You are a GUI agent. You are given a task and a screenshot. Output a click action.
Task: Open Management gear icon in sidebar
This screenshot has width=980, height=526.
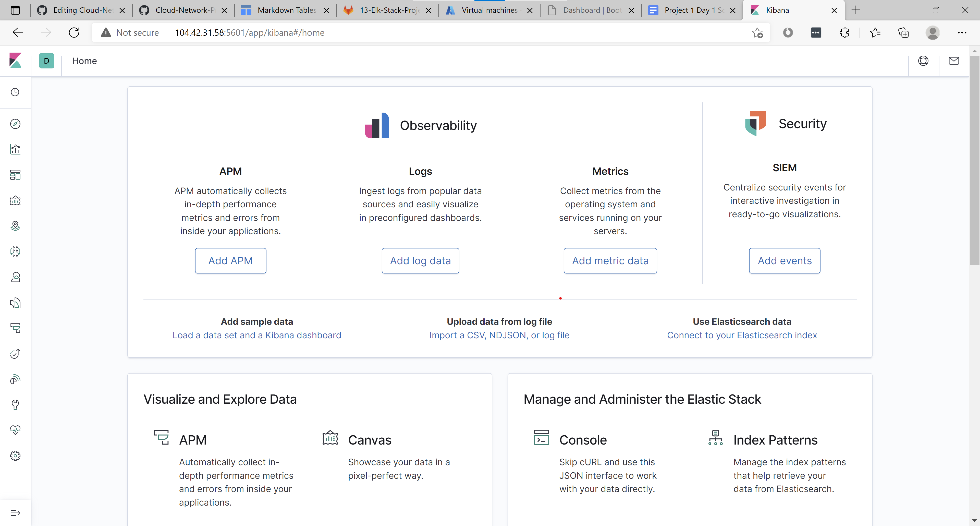[15, 456]
